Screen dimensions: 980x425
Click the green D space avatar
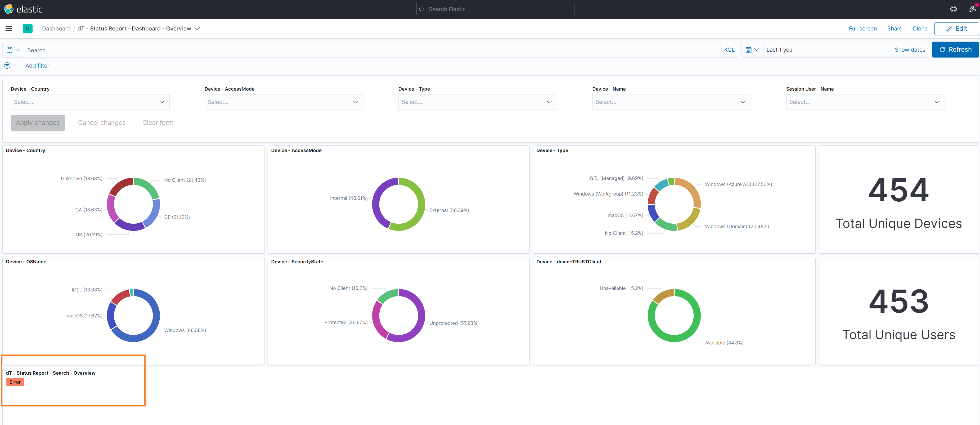pyautogui.click(x=28, y=29)
